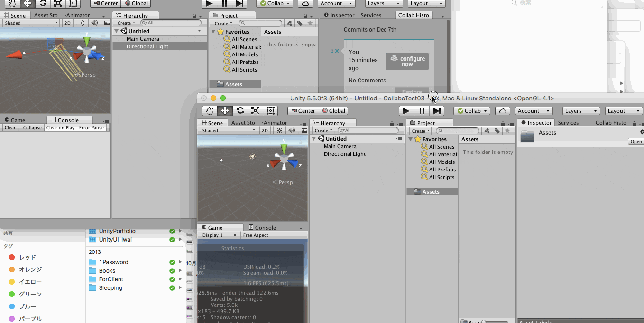
Task: Enable Error Pause in the Console
Action: tap(92, 127)
